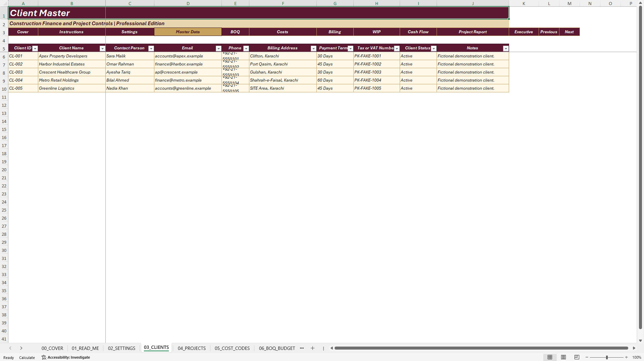Click the Settings navigation button

[130, 32]
